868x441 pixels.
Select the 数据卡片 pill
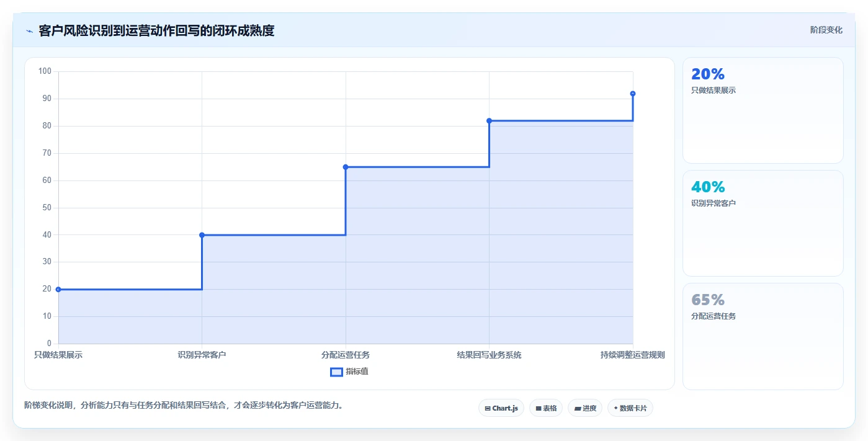point(630,408)
